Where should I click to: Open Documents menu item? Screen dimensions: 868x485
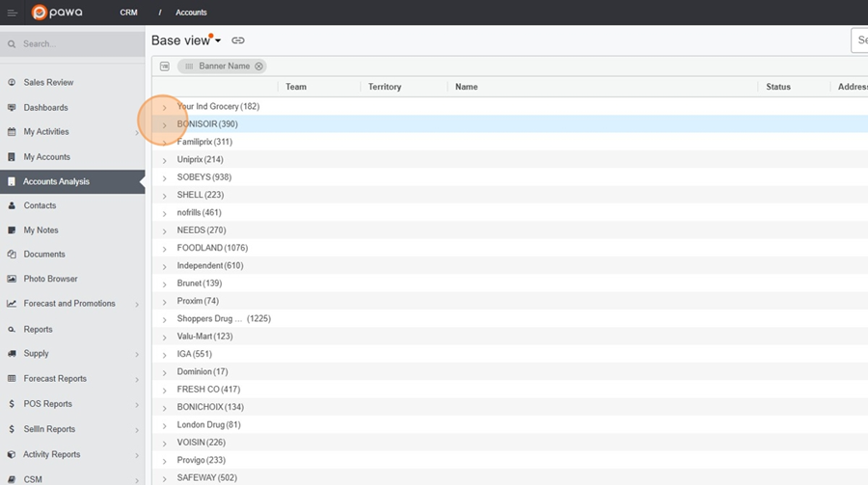click(x=72, y=255)
